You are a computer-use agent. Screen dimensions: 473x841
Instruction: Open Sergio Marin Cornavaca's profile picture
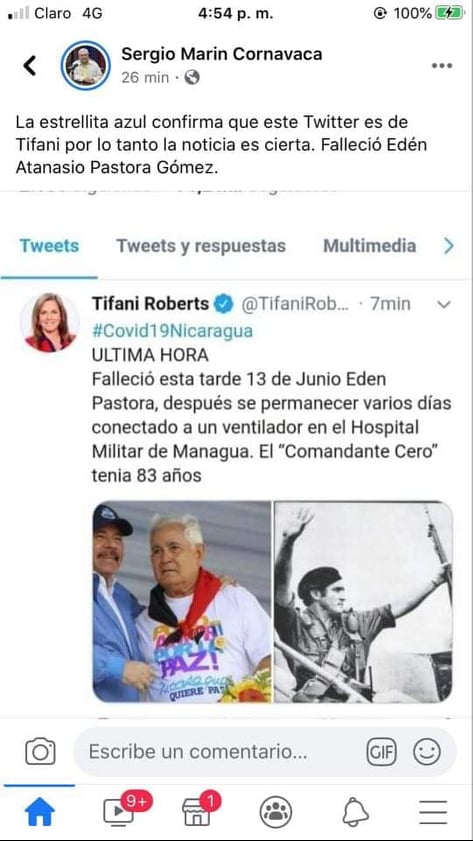[86, 65]
